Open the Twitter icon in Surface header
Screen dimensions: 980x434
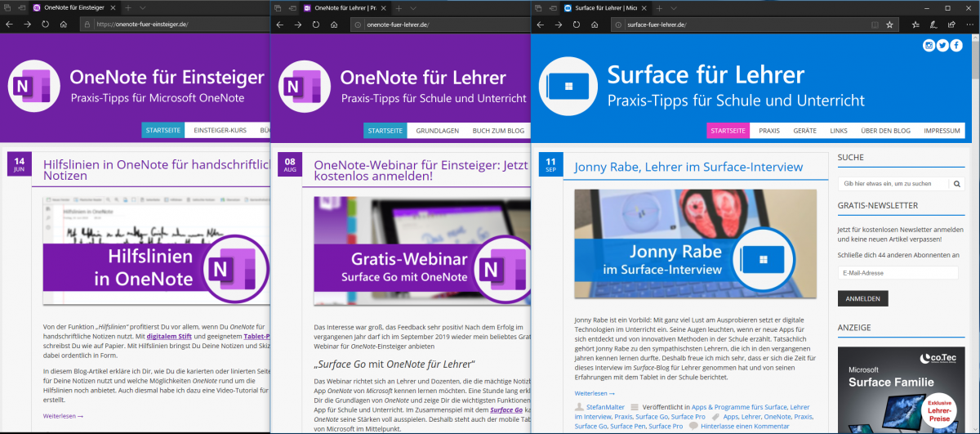click(x=942, y=46)
